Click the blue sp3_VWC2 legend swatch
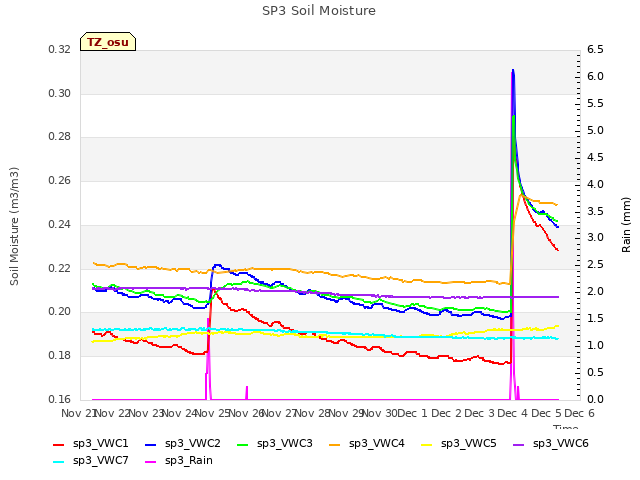The height and width of the screenshot is (480, 640). 151,444
